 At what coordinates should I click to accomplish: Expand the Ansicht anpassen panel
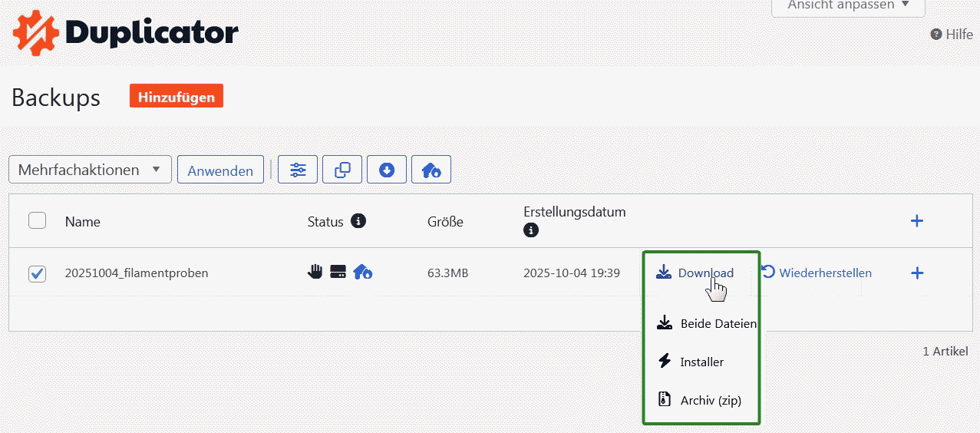tap(848, 5)
